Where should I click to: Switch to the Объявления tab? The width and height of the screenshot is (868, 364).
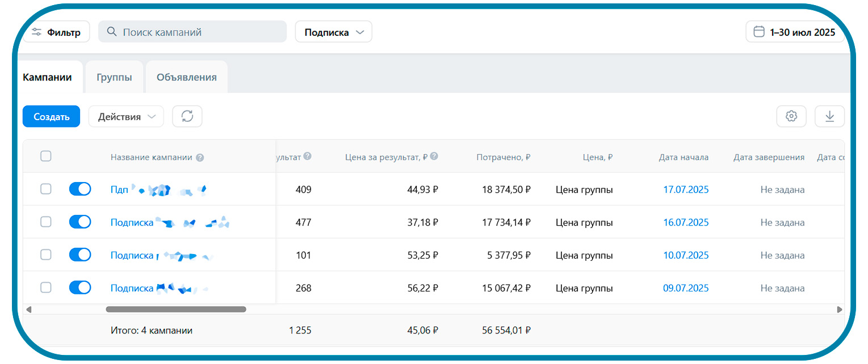click(x=187, y=77)
